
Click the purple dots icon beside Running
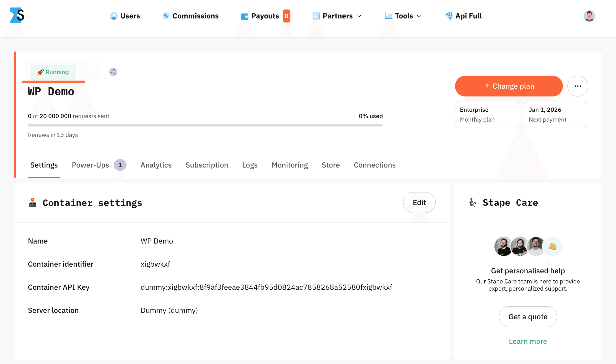(113, 72)
